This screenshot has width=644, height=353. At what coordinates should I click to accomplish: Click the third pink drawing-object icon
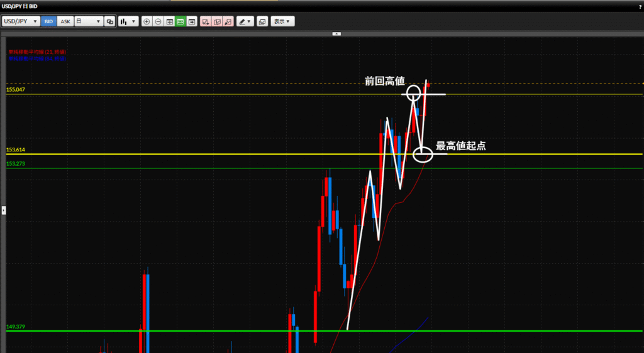pos(228,21)
